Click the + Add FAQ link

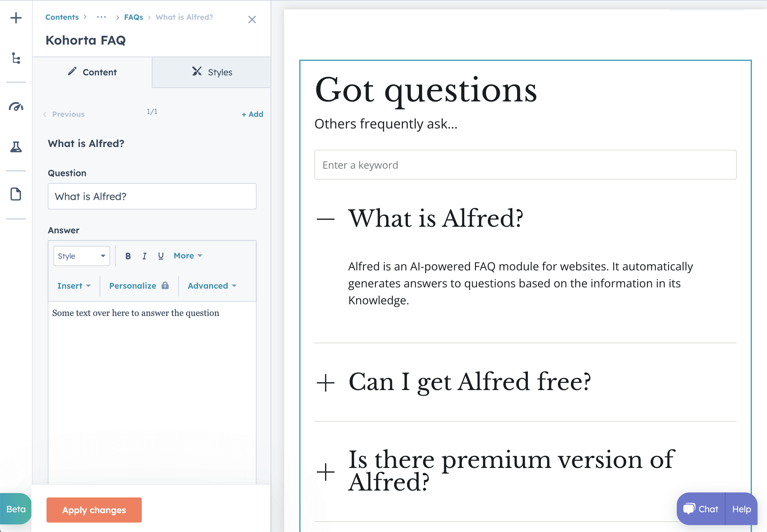252,114
